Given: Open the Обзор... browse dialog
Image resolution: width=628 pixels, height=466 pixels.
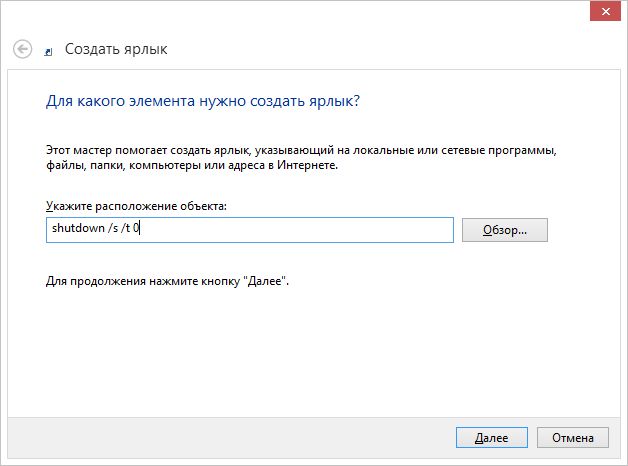Looking at the screenshot, I should pos(505,230).
